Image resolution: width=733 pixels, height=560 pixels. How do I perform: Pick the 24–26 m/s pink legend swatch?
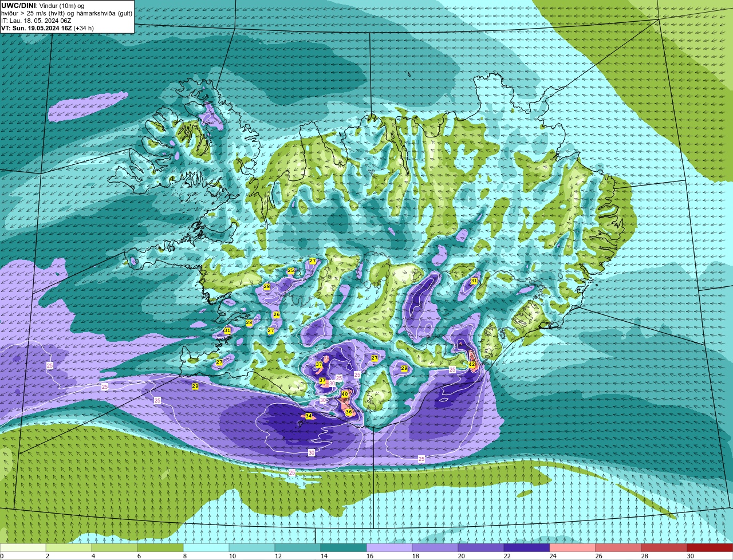coord(573,547)
